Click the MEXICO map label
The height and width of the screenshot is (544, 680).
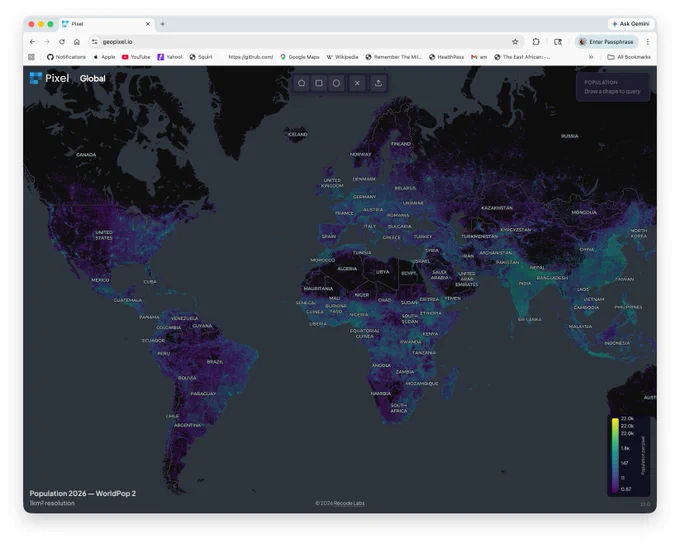[x=100, y=280]
